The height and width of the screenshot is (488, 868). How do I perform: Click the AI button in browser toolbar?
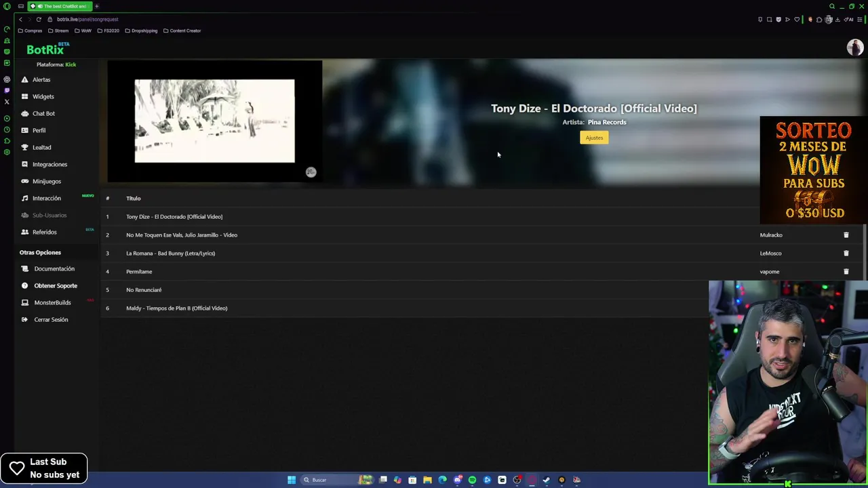[848, 20]
